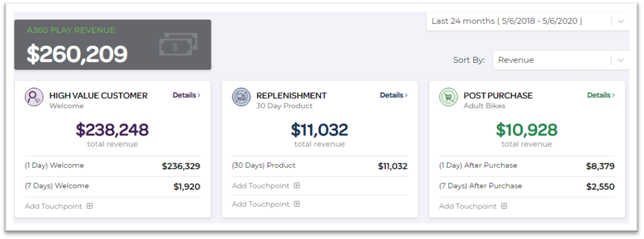Click plus icon under High Value Customer
This screenshot has width=644, height=239.
pos(90,206)
